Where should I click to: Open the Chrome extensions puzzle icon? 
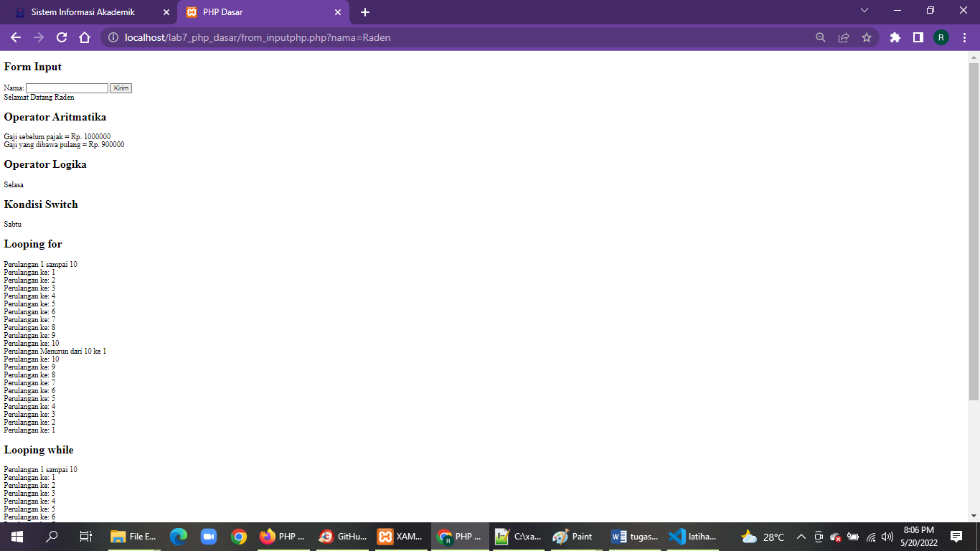tap(895, 37)
